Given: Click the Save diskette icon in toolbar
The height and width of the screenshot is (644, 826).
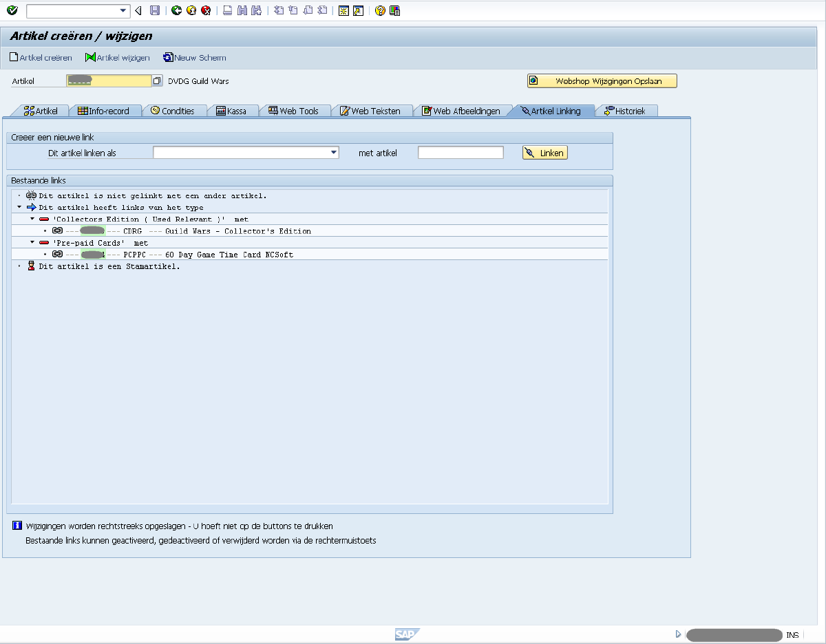Looking at the screenshot, I should pyautogui.click(x=155, y=10).
